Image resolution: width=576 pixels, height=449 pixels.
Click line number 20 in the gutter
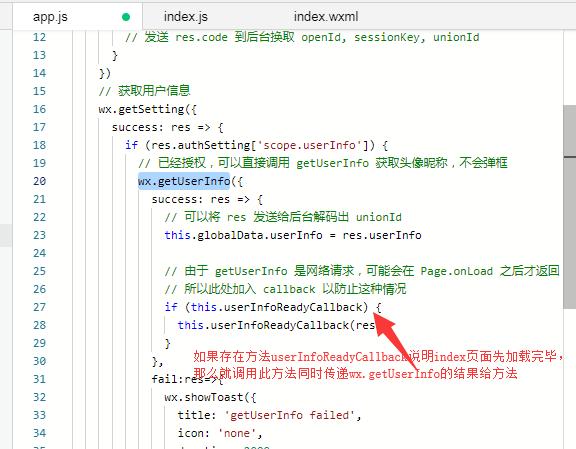point(39,181)
